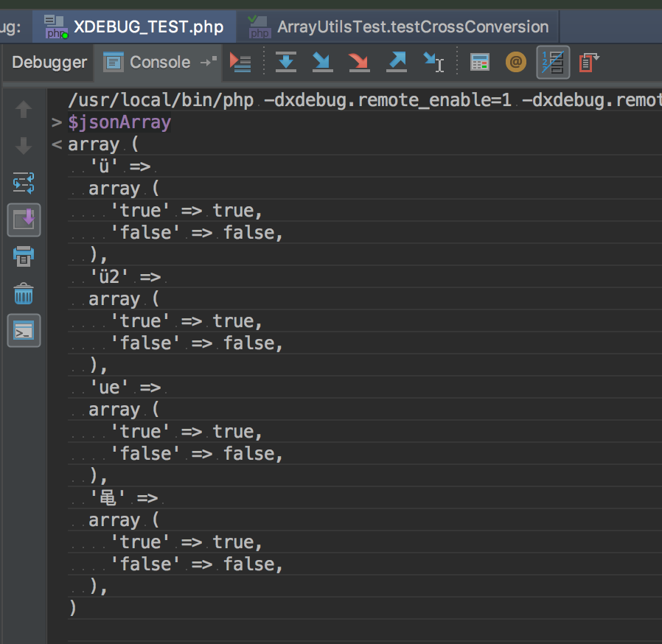662x644 pixels.
Task: Clear all console output with trash icon
Action: coord(24,295)
